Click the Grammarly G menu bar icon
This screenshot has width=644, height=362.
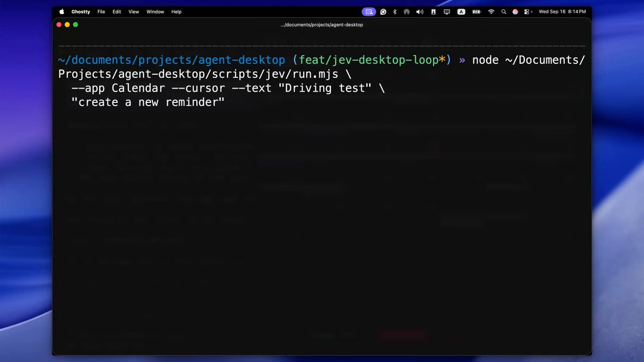point(383,12)
